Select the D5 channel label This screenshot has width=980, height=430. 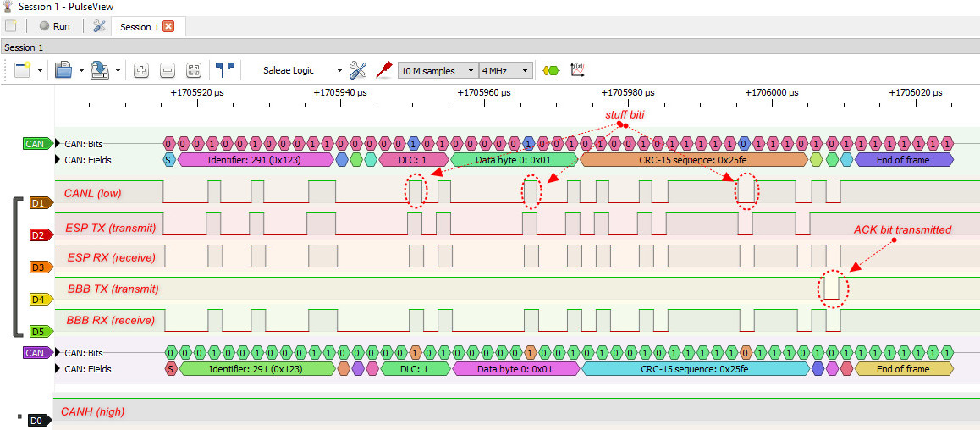coord(41,331)
